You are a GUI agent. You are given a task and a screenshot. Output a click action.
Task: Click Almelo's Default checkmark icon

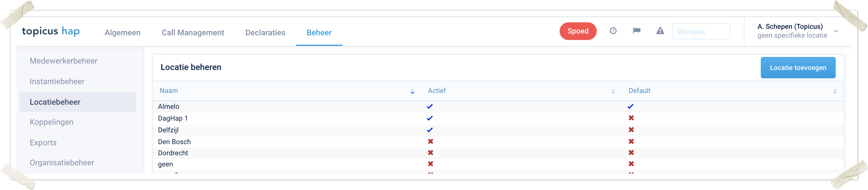pyautogui.click(x=630, y=106)
